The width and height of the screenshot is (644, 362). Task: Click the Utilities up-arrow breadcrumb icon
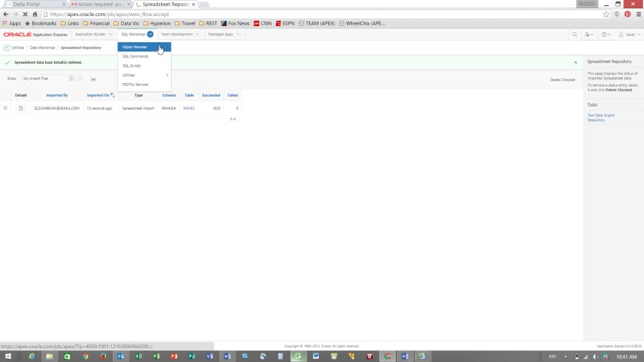[7, 48]
